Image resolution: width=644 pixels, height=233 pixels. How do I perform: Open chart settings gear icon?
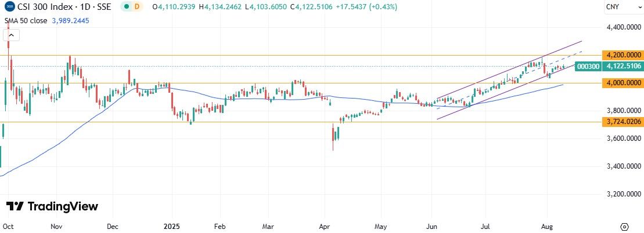tap(625, 226)
